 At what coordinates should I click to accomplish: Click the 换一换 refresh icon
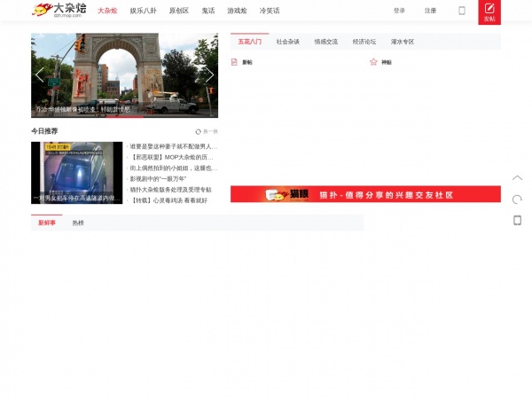(x=198, y=131)
